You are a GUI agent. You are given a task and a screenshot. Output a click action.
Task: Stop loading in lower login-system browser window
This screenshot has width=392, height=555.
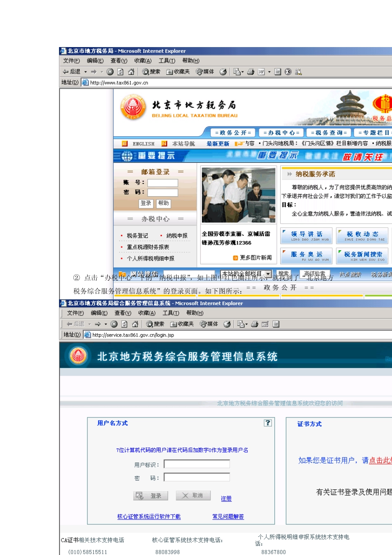coord(114,324)
